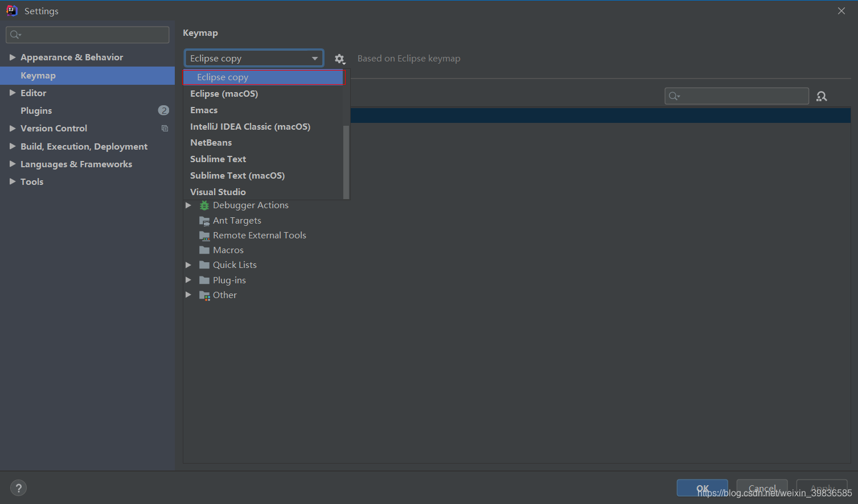Expand the Debugger Actions tree node
Image resolution: width=858 pixels, height=504 pixels.
(x=188, y=205)
